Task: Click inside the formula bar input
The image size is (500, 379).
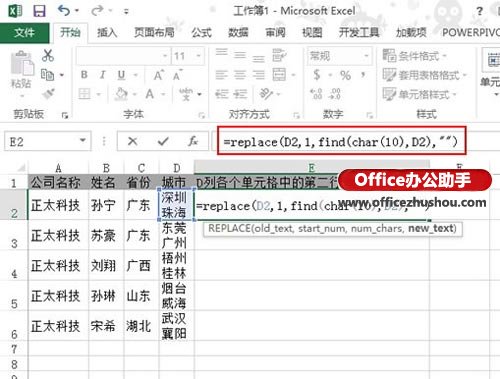Action: click(x=341, y=142)
